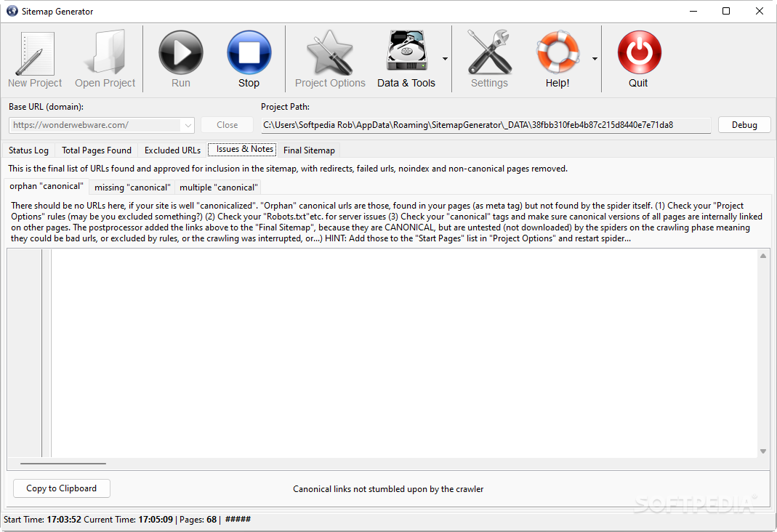Click the vertical scrollbar down arrow
The image size is (777, 532).
click(763, 451)
